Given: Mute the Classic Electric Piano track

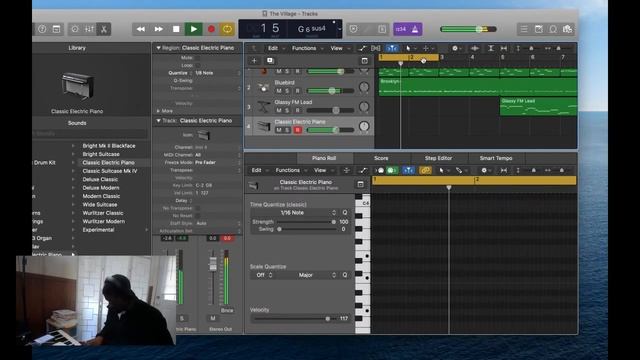Looking at the screenshot, I should [x=279, y=130].
